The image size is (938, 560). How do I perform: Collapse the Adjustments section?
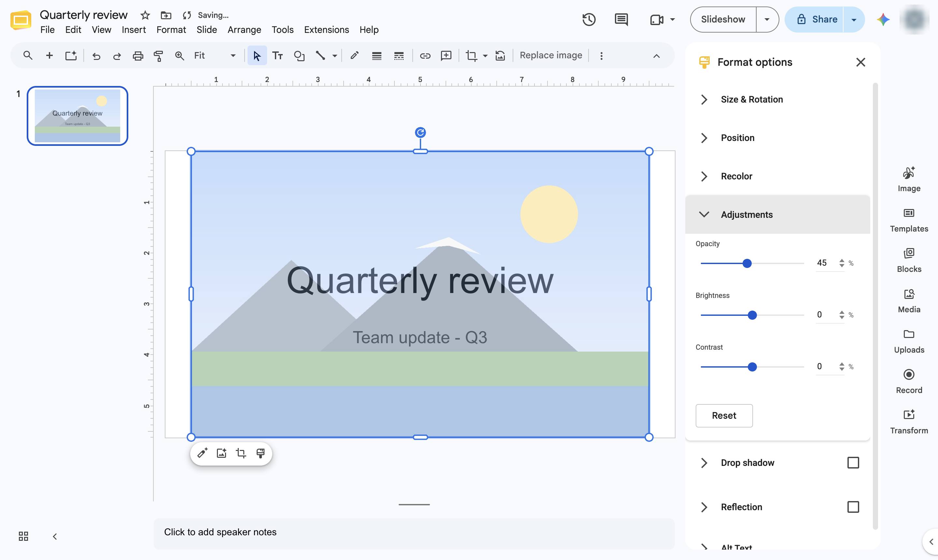pyautogui.click(x=777, y=214)
